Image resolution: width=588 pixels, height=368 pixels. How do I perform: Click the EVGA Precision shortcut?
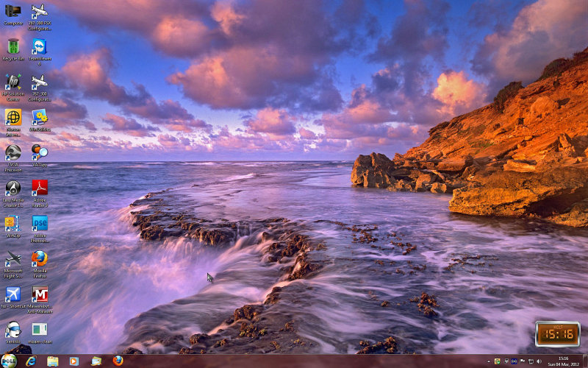pyautogui.click(x=13, y=158)
